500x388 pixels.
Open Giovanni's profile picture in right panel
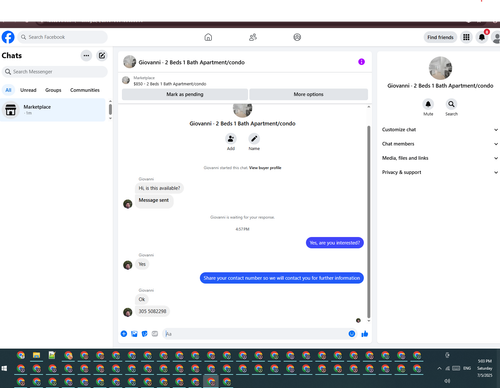[x=440, y=68]
